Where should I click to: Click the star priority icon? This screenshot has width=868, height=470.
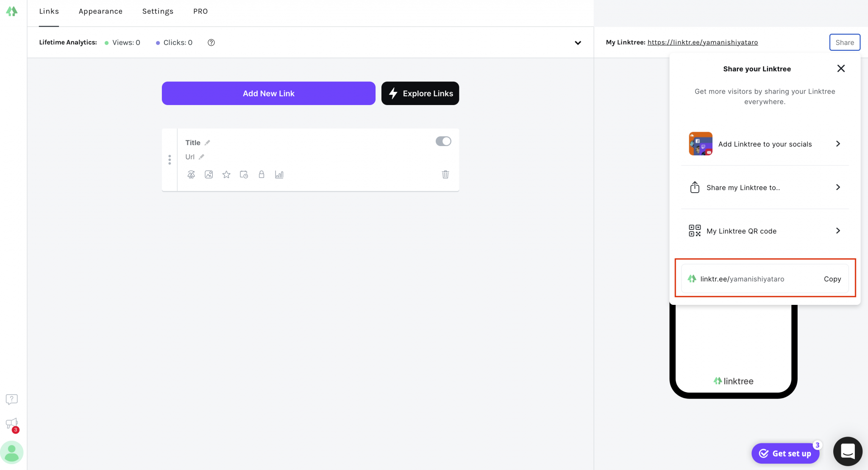[x=226, y=174]
